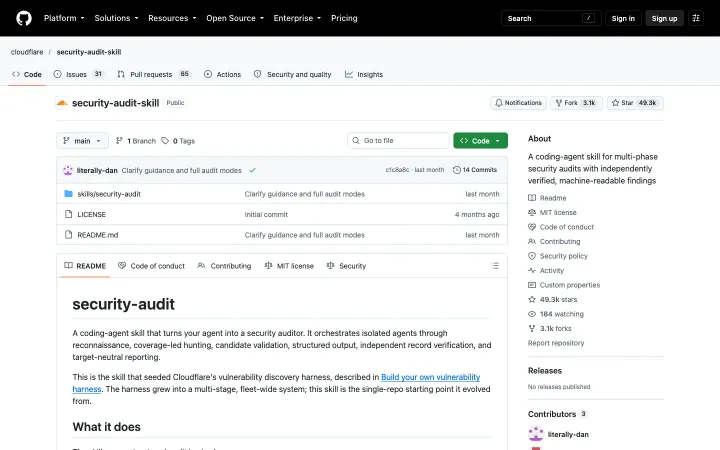Viewport: 720px width, 450px height.
Task: Expand the Solutions dropdown
Action: 116,18
